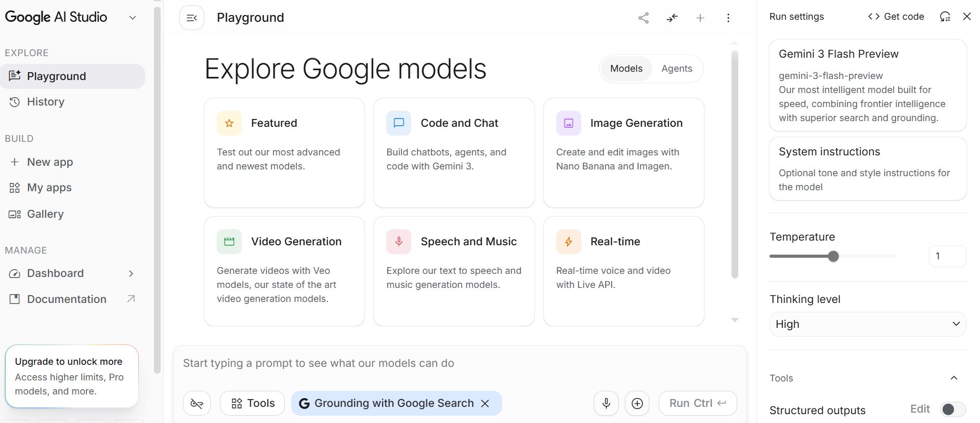Click the left sidebar vertical scrollbar

(x=158, y=190)
